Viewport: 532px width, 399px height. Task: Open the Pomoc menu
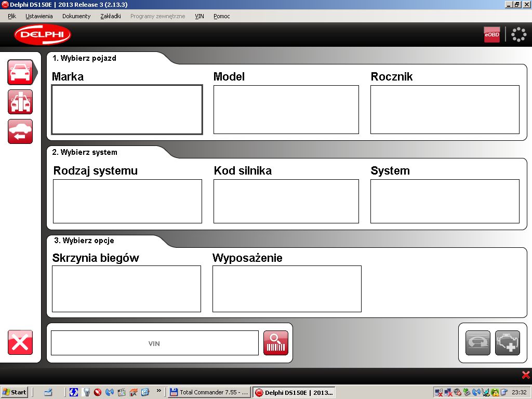point(221,16)
